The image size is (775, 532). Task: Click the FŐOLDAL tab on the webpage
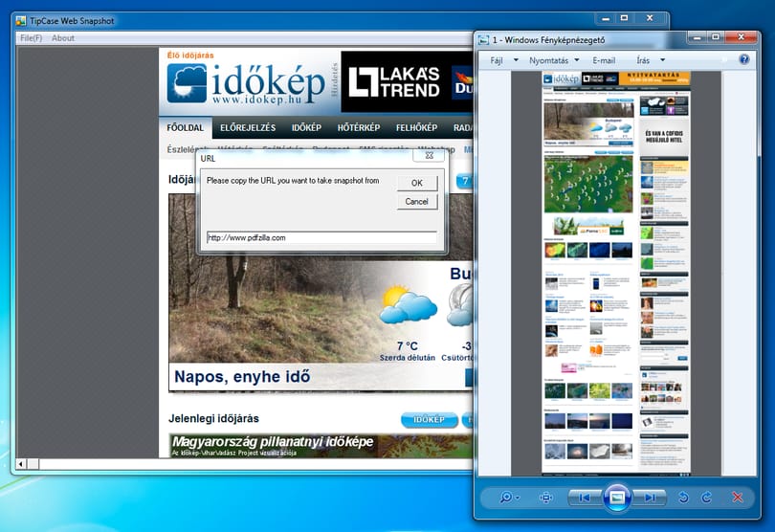point(186,127)
